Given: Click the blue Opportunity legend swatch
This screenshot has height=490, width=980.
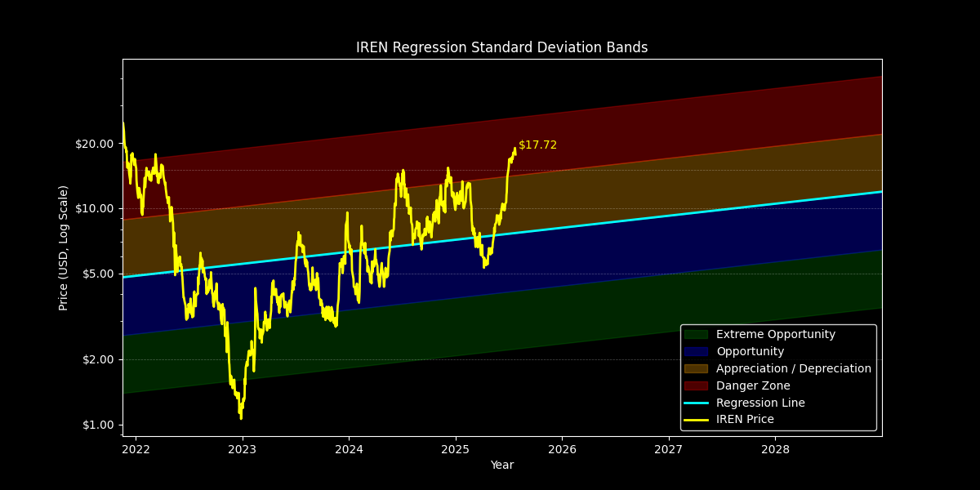Looking at the screenshot, I should pos(696,351).
